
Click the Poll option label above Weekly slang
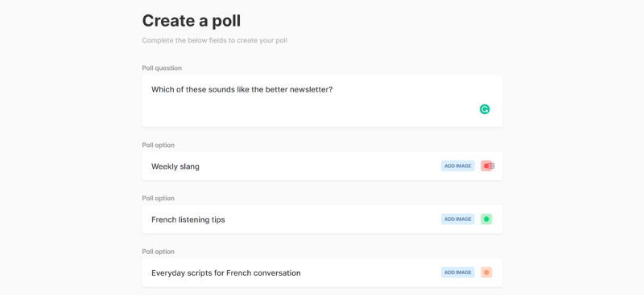(158, 145)
